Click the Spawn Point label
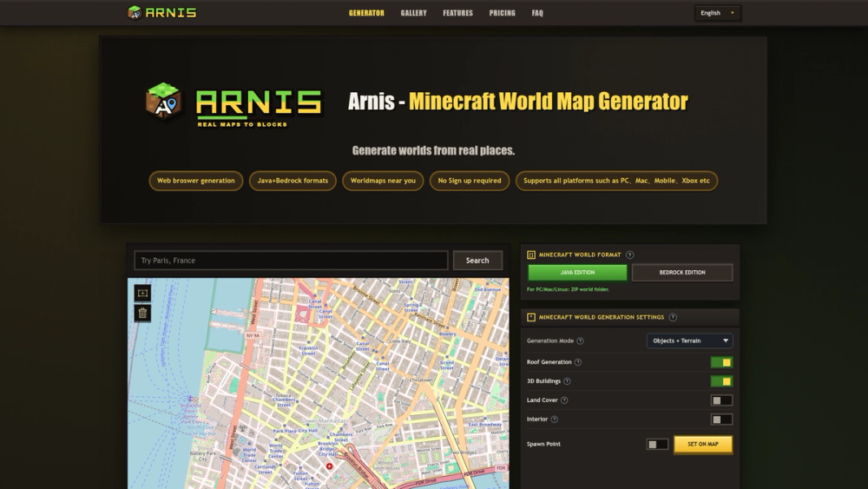 click(x=543, y=444)
